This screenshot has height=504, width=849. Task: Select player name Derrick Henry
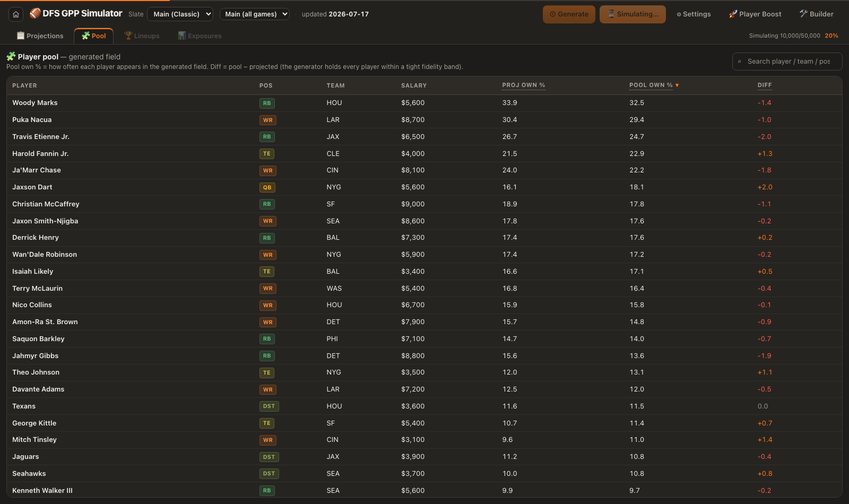tap(36, 238)
